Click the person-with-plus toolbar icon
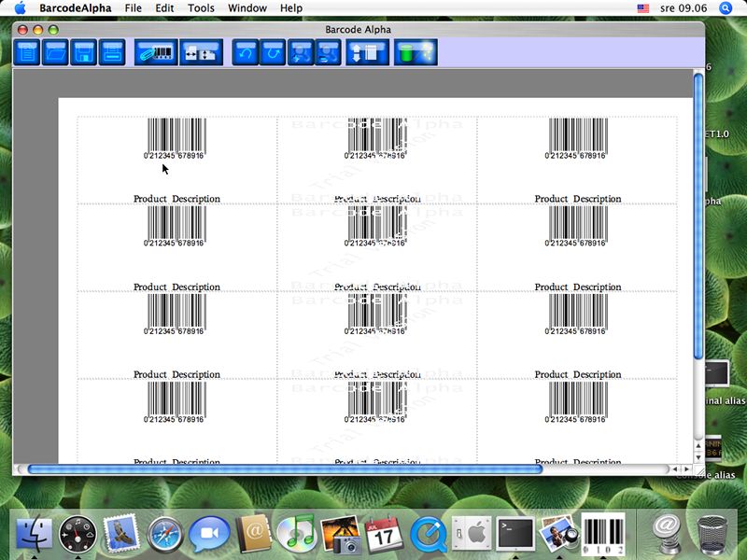This screenshot has width=747, height=560. coord(301,52)
